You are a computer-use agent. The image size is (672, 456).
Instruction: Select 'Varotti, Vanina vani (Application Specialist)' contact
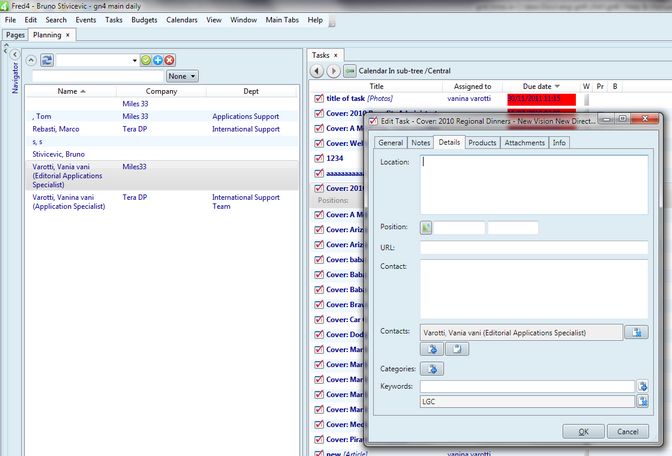click(162, 202)
